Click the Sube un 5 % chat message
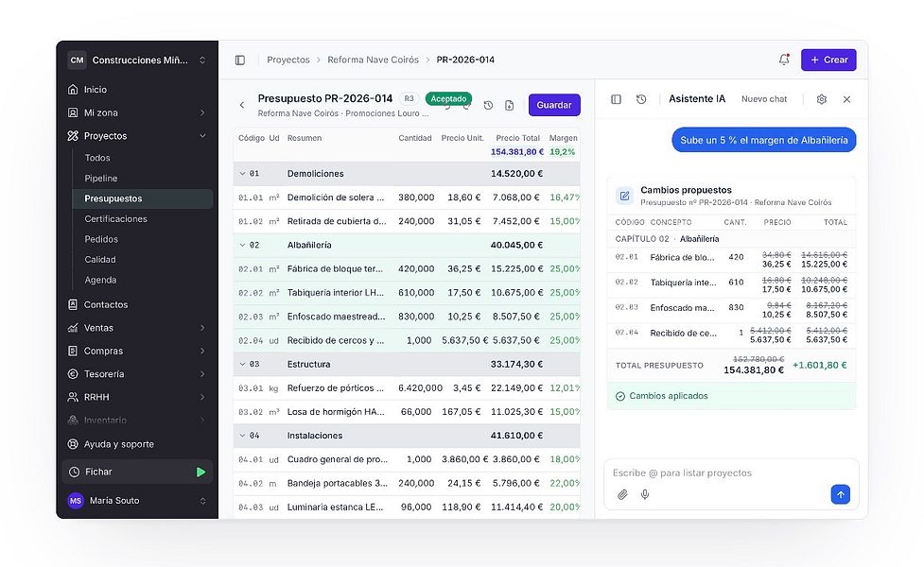 pyautogui.click(x=764, y=140)
